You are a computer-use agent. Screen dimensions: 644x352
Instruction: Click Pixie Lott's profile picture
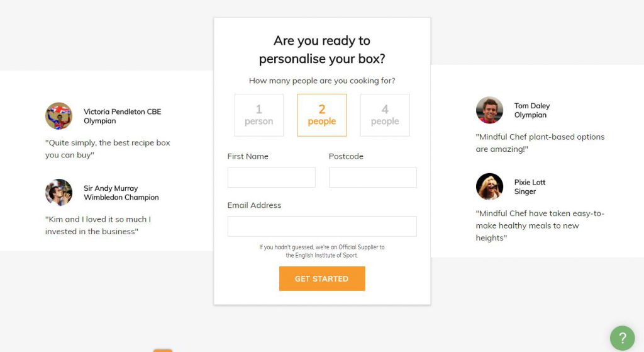(x=489, y=186)
